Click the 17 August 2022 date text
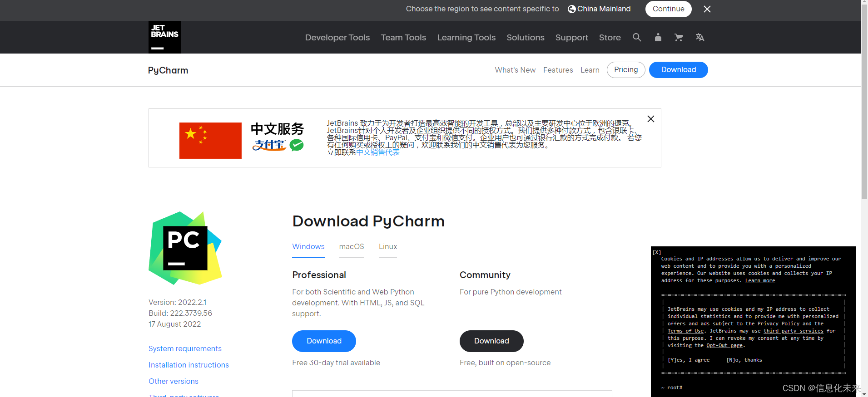The image size is (868, 397). [x=175, y=324]
